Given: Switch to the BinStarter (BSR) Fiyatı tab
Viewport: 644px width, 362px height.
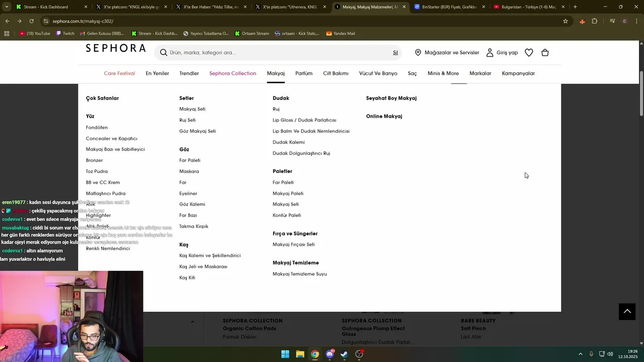Looking at the screenshot, I should (449, 7).
